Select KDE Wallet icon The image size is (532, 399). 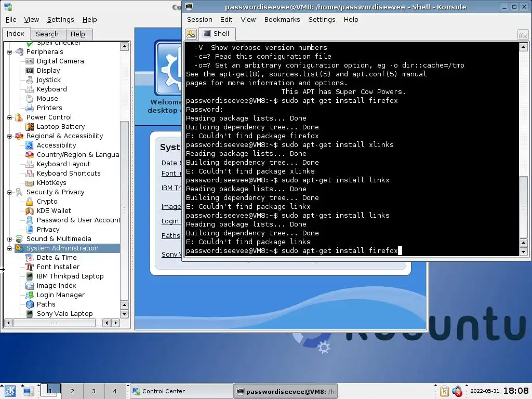30,211
